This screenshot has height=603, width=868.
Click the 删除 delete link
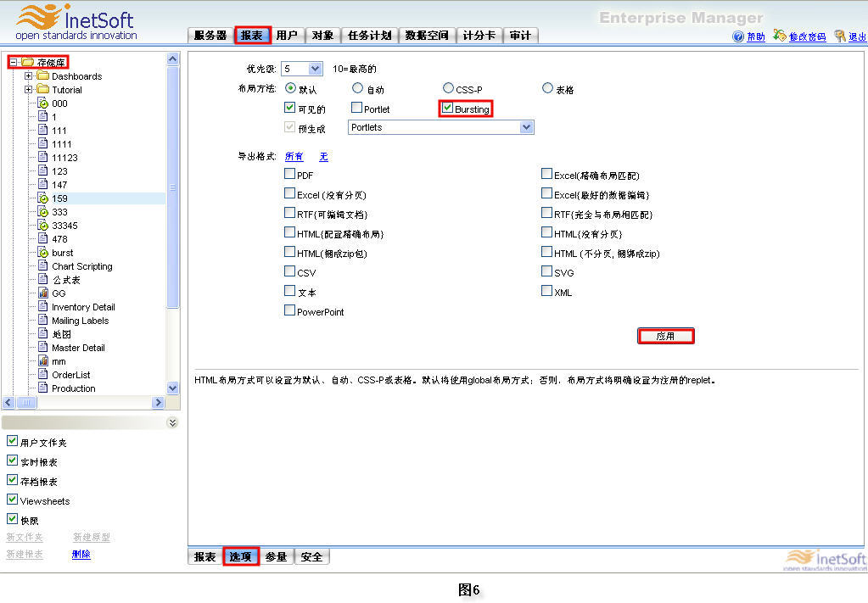click(x=81, y=554)
